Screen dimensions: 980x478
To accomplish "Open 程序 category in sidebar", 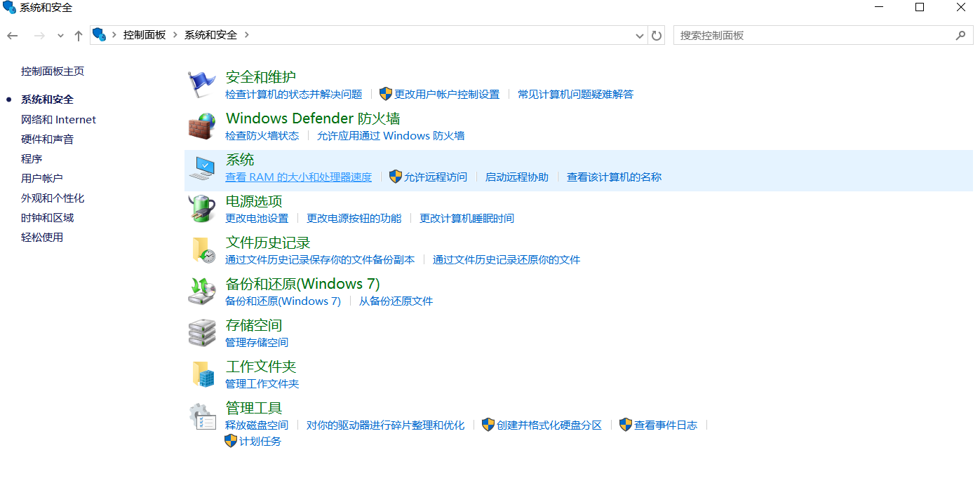I will 32,159.
